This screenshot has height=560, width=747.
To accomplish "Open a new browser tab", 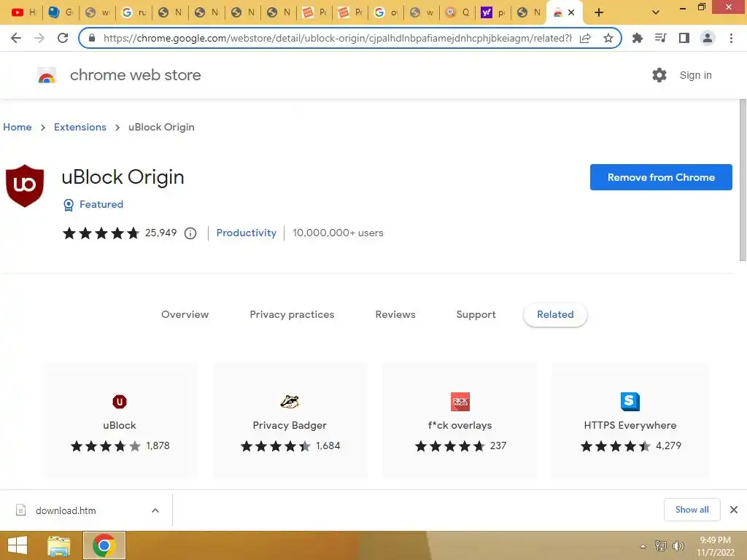I will pos(599,13).
